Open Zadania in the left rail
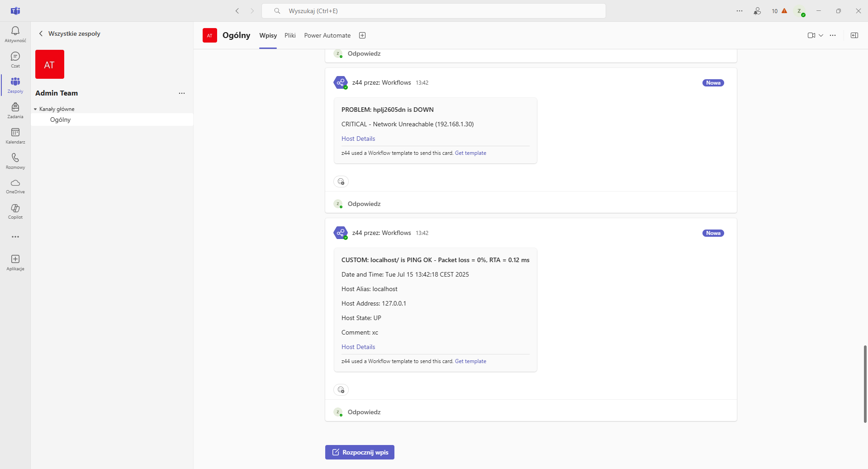 (x=15, y=110)
